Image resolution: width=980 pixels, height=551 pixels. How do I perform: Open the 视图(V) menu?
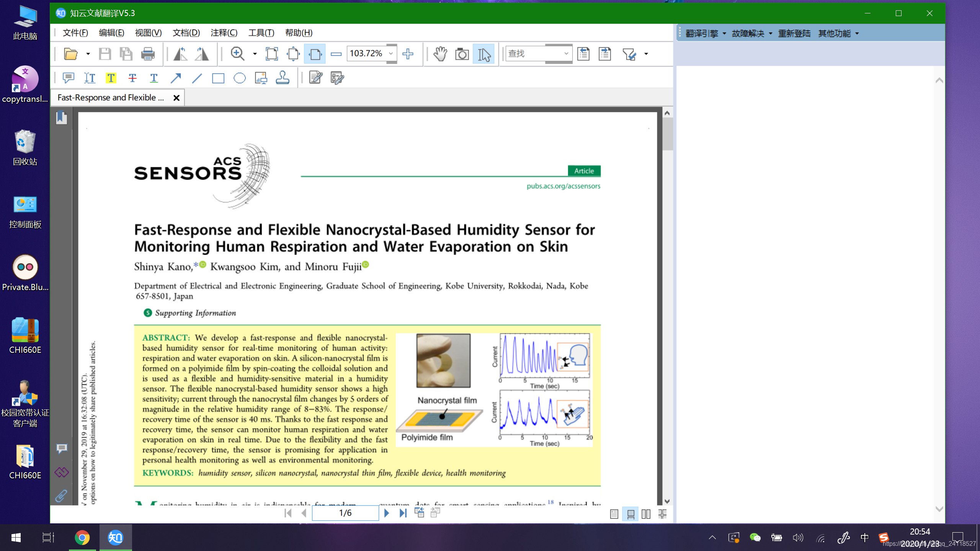point(148,33)
